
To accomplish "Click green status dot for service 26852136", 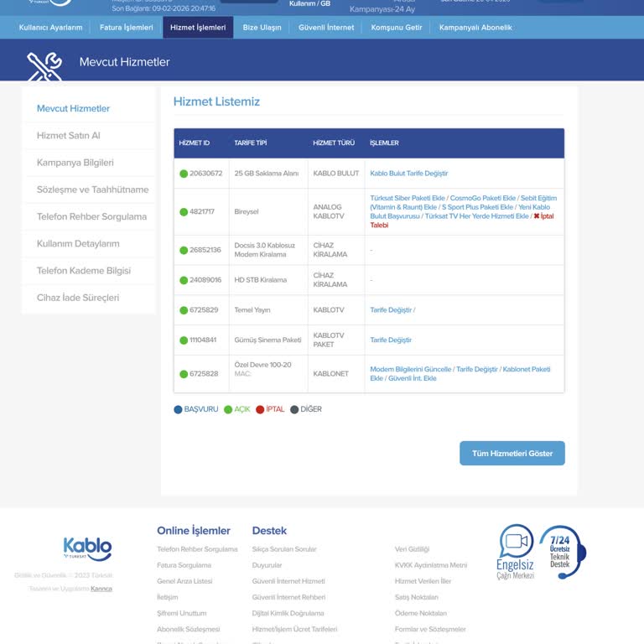I will (x=184, y=250).
